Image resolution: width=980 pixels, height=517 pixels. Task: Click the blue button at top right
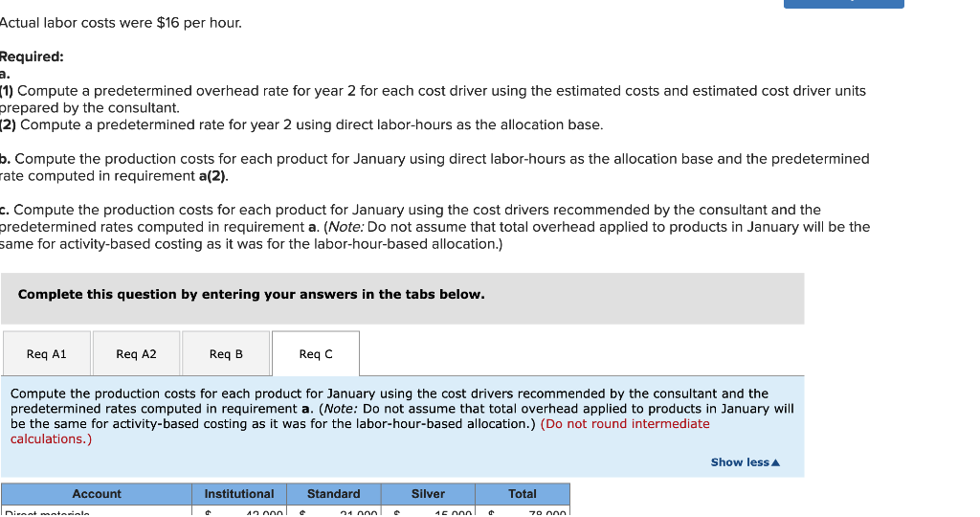point(844,4)
